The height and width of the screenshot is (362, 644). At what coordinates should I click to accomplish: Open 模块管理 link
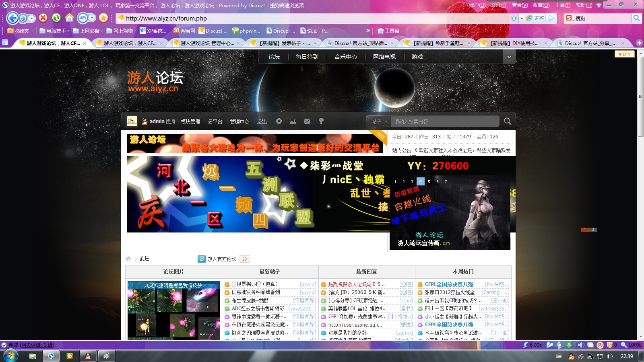[190, 121]
